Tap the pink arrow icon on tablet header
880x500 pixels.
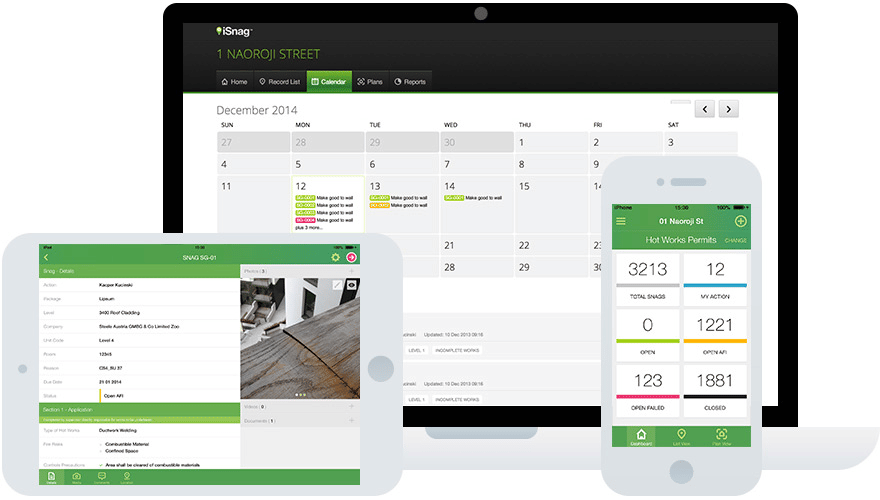pyautogui.click(x=351, y=257)
